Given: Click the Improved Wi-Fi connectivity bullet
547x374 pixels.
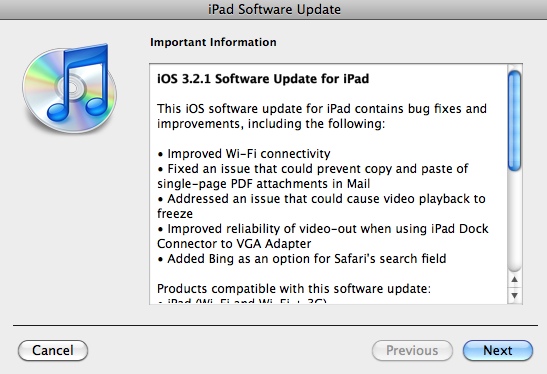Looking at the screenshot, I should click(x=244, y=154).
